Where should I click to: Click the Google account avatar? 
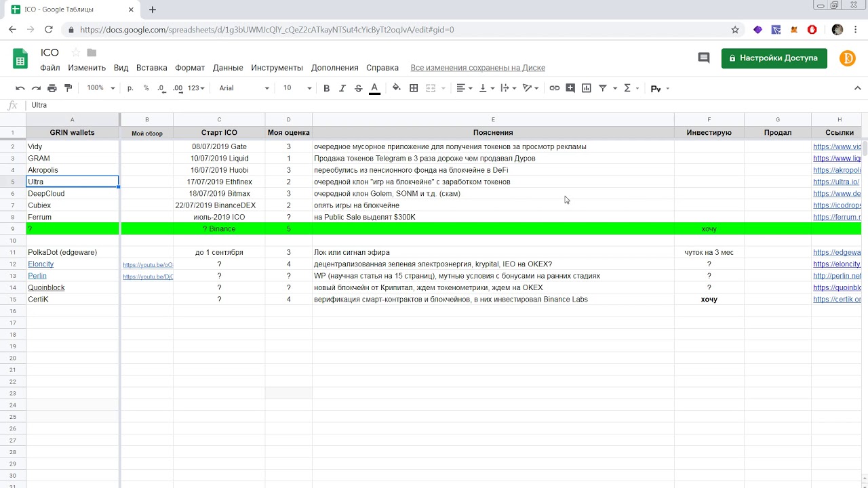(848, 58)
